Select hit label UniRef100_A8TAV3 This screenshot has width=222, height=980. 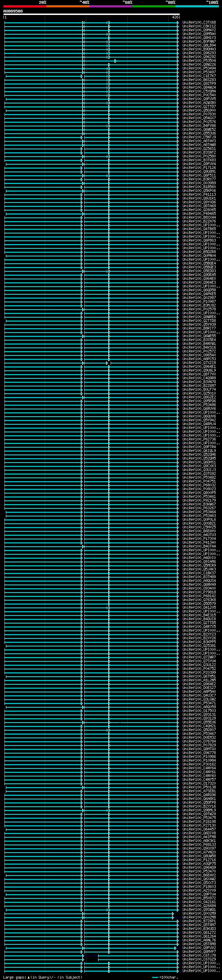(x=199, y=141)
